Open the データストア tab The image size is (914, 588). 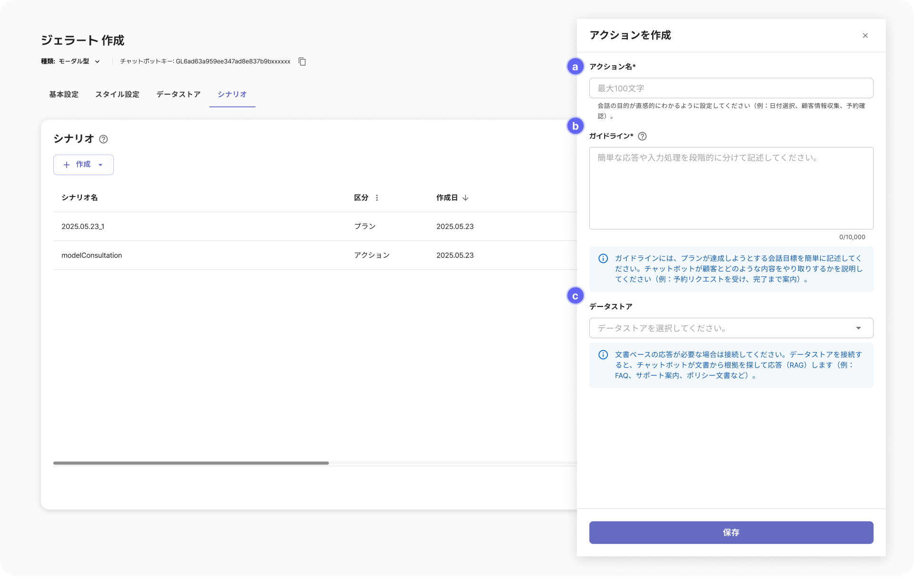point(178,94)
